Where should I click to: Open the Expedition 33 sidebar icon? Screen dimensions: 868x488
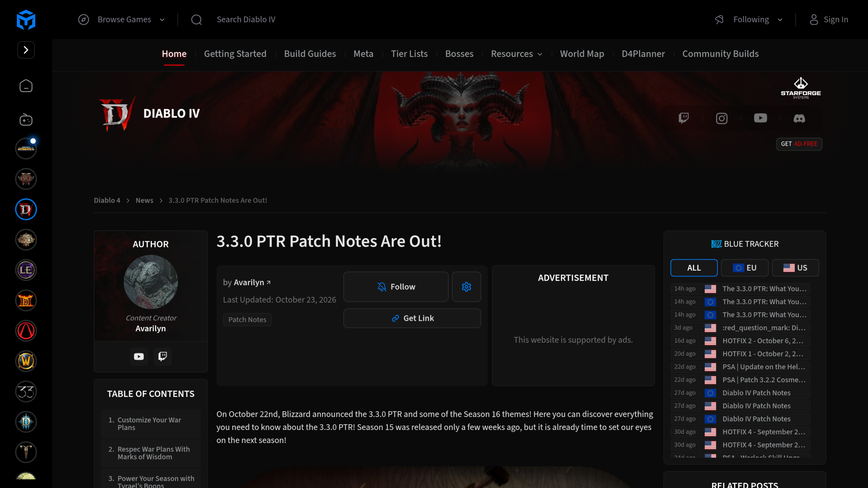point(26,391)
